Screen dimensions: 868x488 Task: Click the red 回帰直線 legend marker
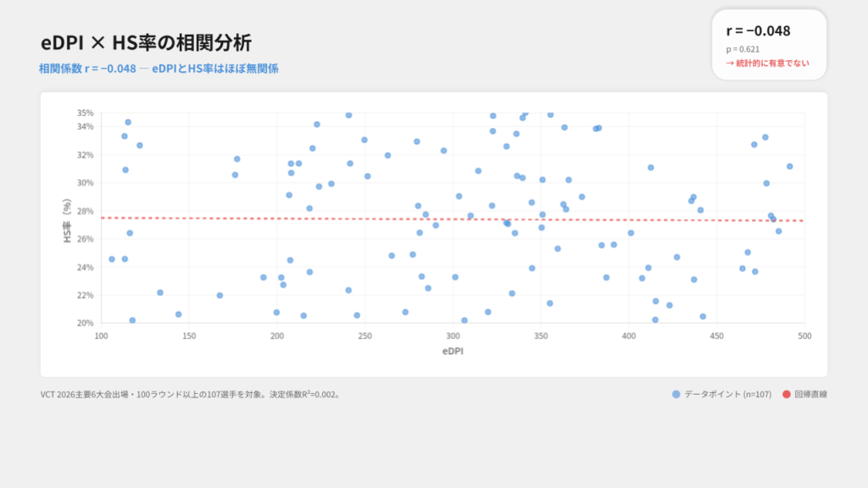pyautogui.click(x=786, y=394)
